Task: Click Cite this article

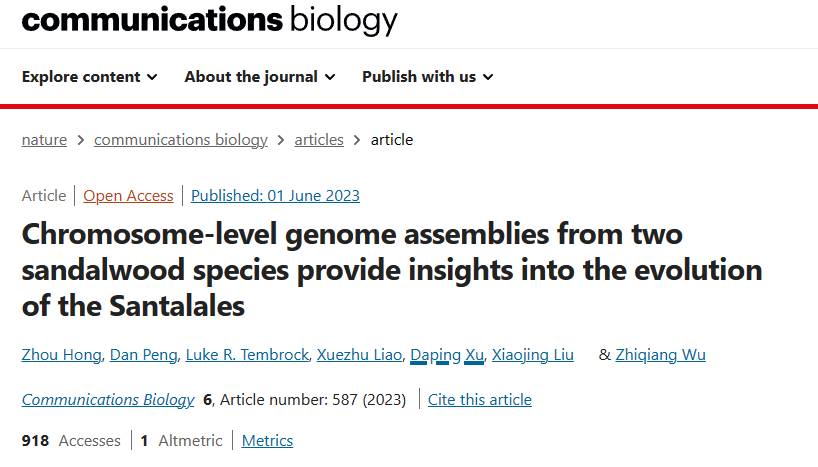Action: coord(480,400)
